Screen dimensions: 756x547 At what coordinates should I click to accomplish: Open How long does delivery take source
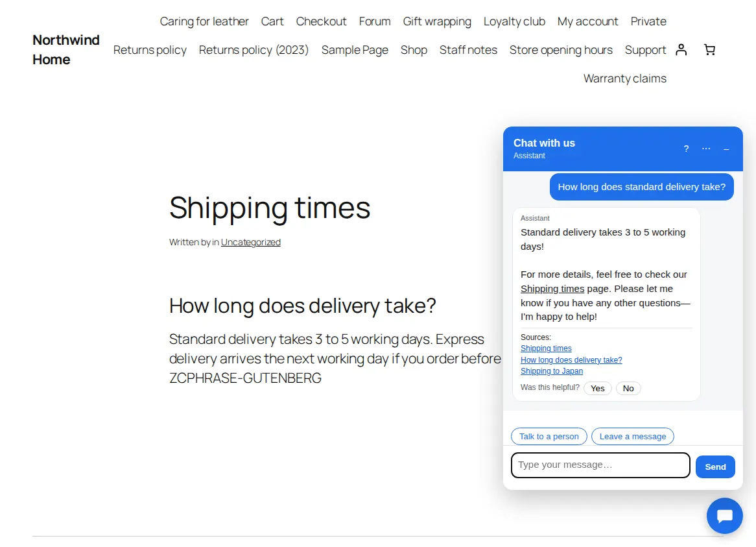[571, 360]
